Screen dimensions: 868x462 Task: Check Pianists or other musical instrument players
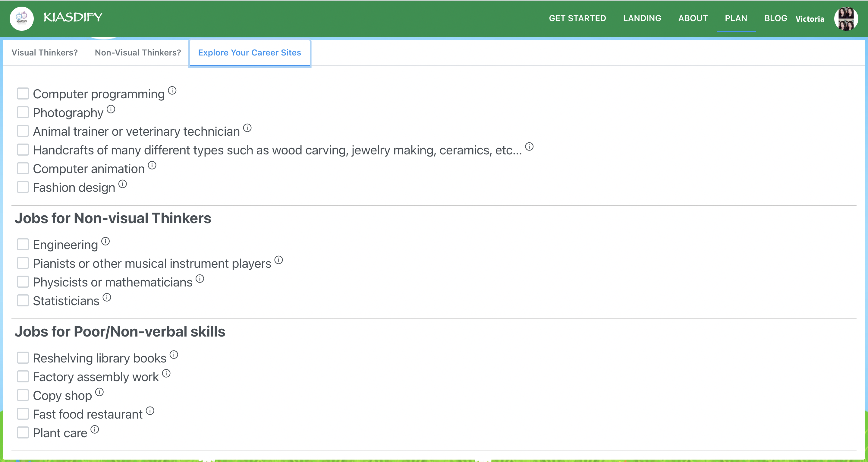pyautogui.click(x=23, y=263)
